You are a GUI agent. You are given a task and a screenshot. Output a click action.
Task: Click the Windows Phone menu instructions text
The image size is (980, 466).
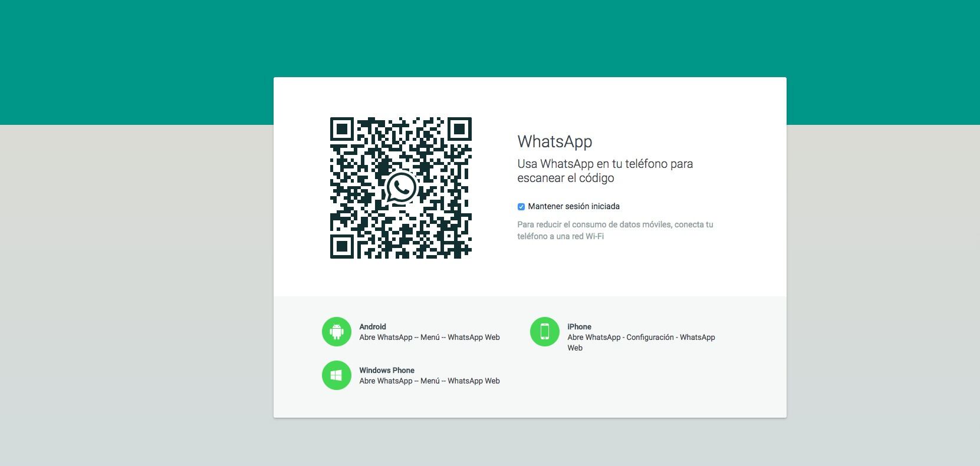tap(429, 381)
